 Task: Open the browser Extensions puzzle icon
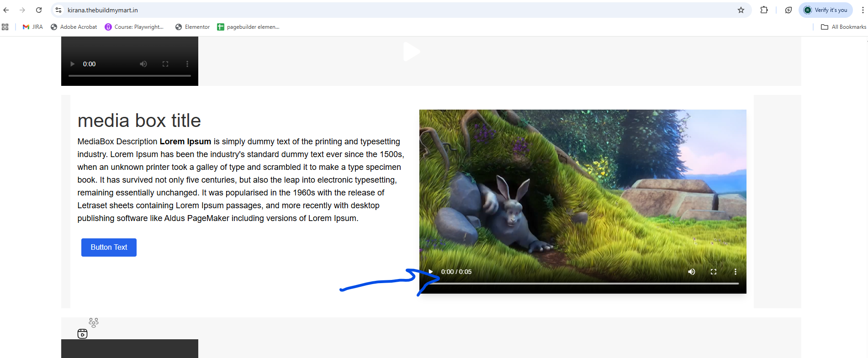tap(764, 10)
